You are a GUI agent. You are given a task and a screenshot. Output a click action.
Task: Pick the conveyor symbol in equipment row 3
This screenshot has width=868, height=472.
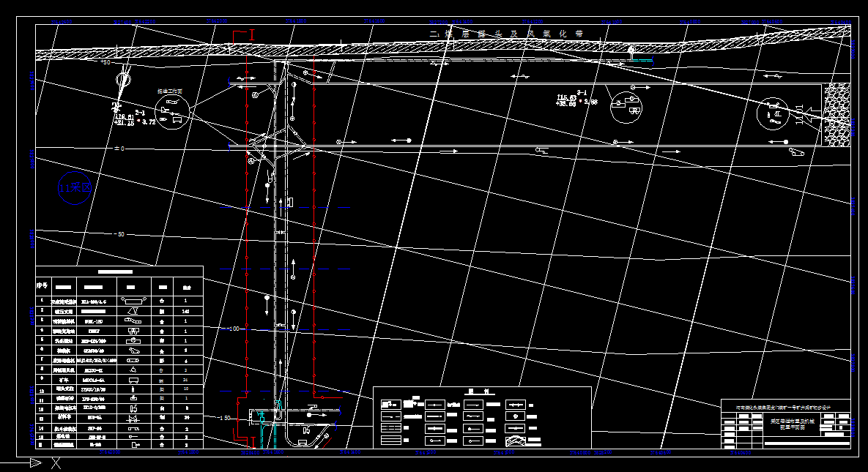tap(134, 321)
